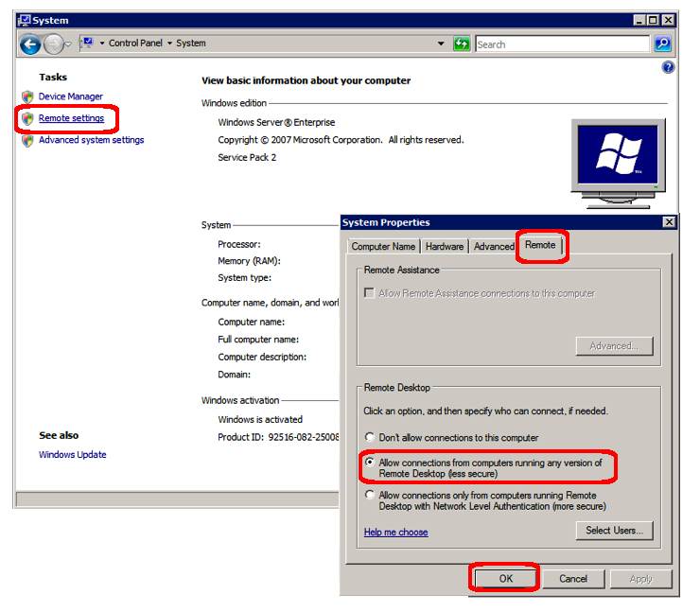Click the Apply button
Viewport: 700px width, 612px height.
tap(641, 579)
